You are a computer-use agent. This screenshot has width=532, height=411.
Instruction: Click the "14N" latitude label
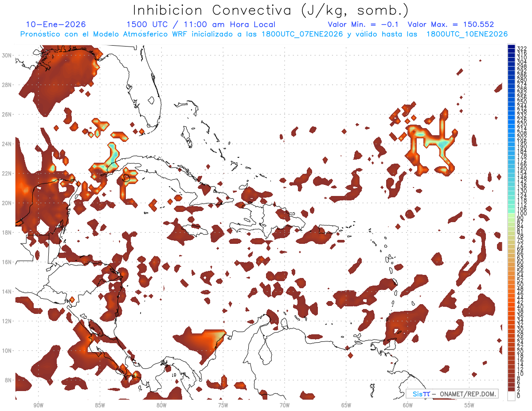pyautogui.click(x=7, y=292)
